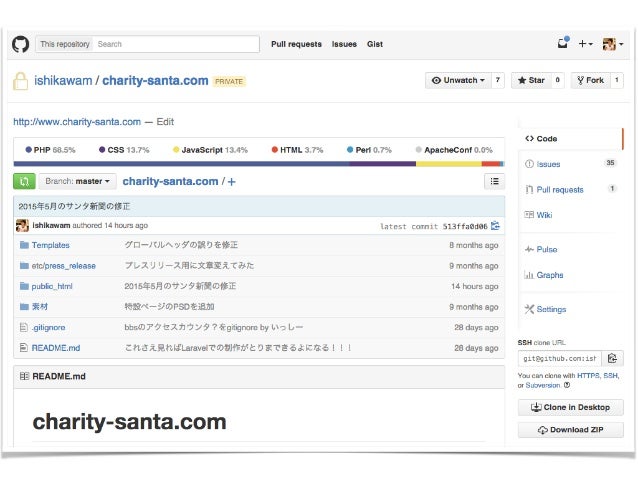Click the yellow JavaScript segment of language bar
The width and height of the screenshot is (638, 479).
click(449, 164)
